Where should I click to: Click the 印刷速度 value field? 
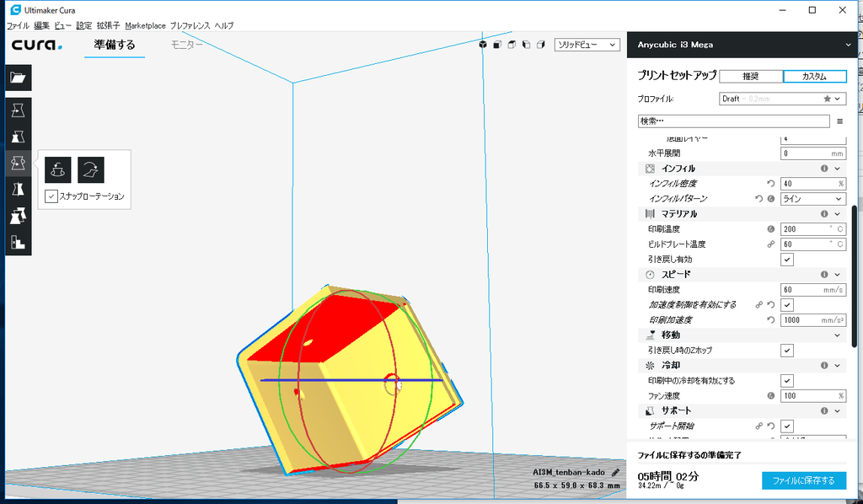click(813, 289)
